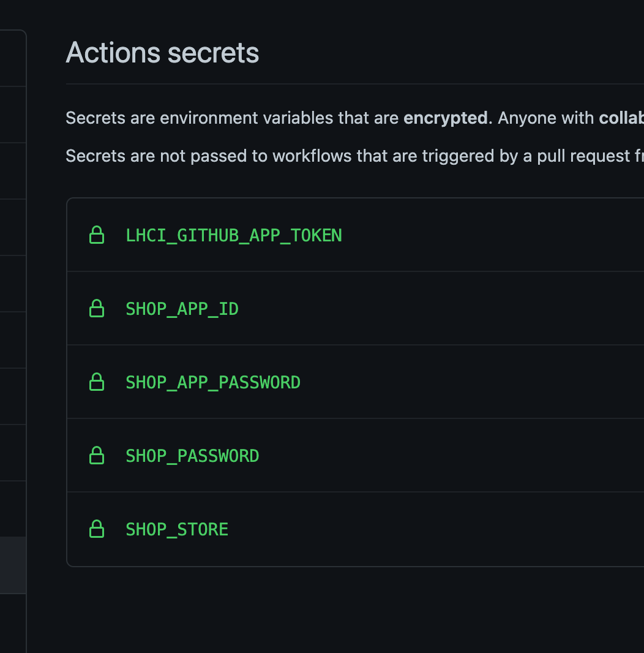Viewport: 644px width, 653px height.
Task: Click the bold encrypted word in description
Action: [446, 118]
